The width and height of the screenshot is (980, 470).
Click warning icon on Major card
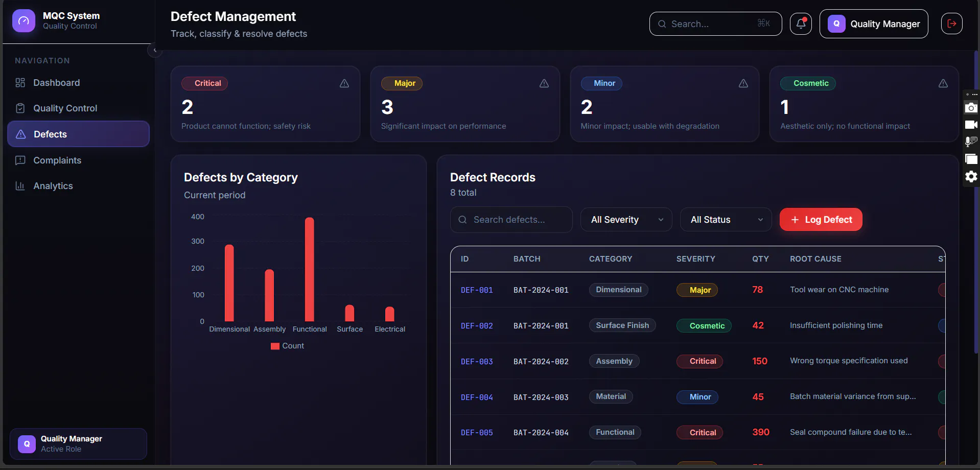coord(544,83)
